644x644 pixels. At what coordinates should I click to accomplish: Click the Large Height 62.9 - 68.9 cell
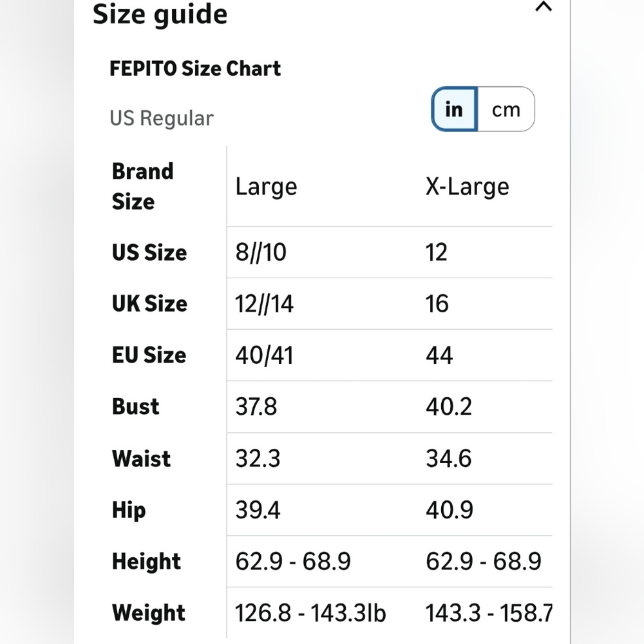pyautogui.click(x=293, y=562)
